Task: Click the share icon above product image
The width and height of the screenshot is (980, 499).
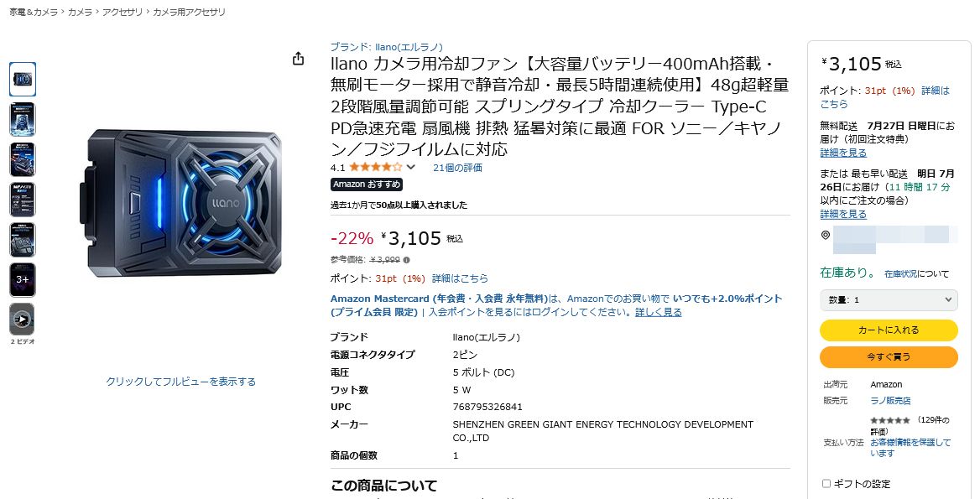Action: point(298,59)
